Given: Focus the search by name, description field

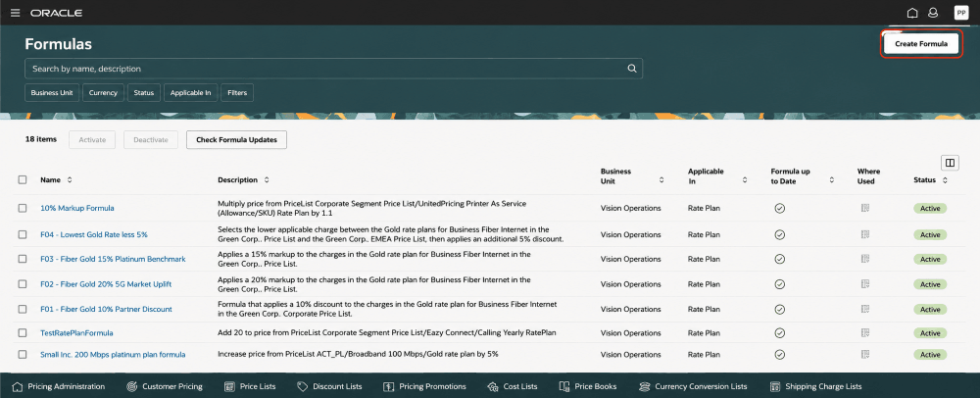Looking at the screenshot, I should click(x=334, y=69).
